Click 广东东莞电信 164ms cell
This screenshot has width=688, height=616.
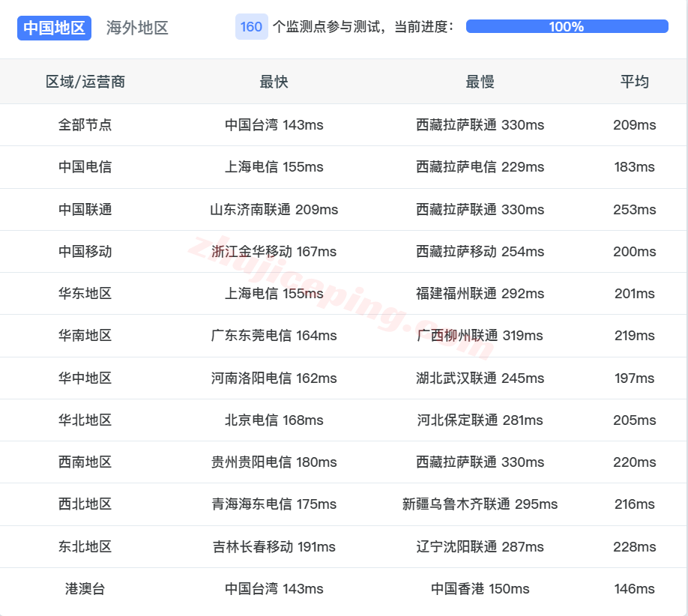[274, 335]
